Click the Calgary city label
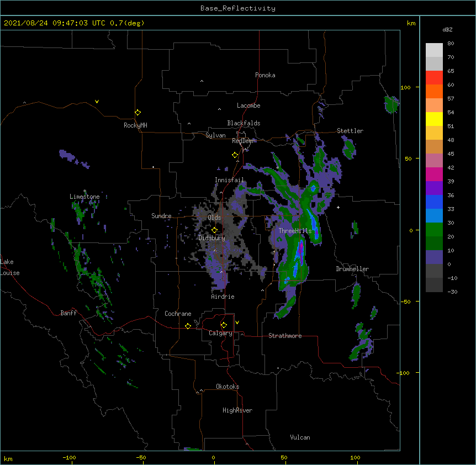Viewport: 476px width, 465px height. tap(220, 333)
